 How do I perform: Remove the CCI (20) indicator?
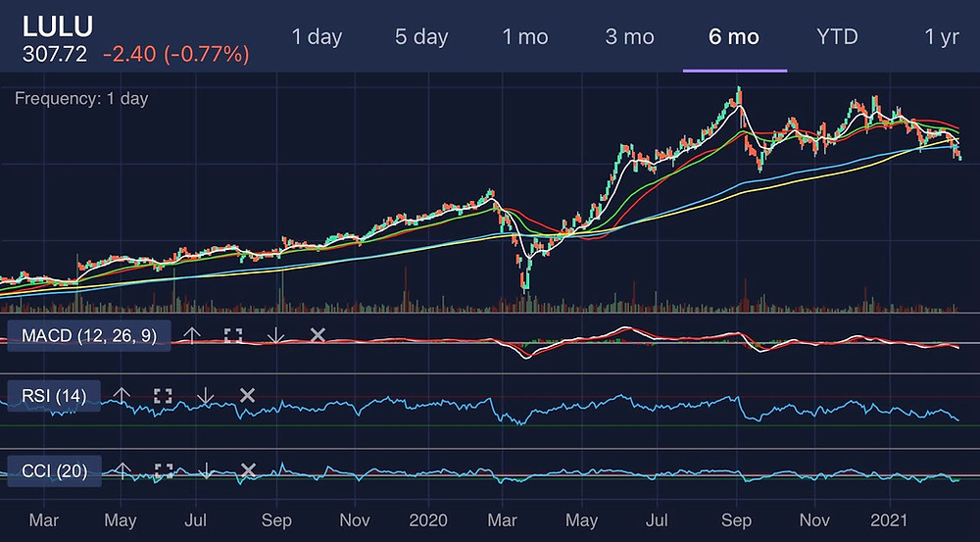[249, 470]
